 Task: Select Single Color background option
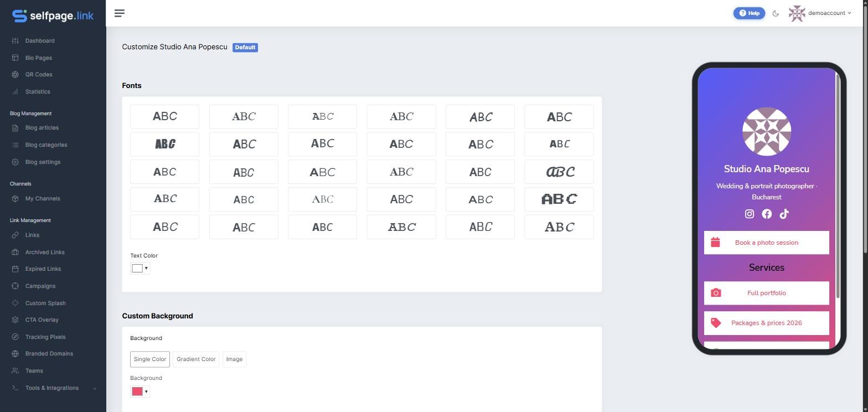(150, 359)
